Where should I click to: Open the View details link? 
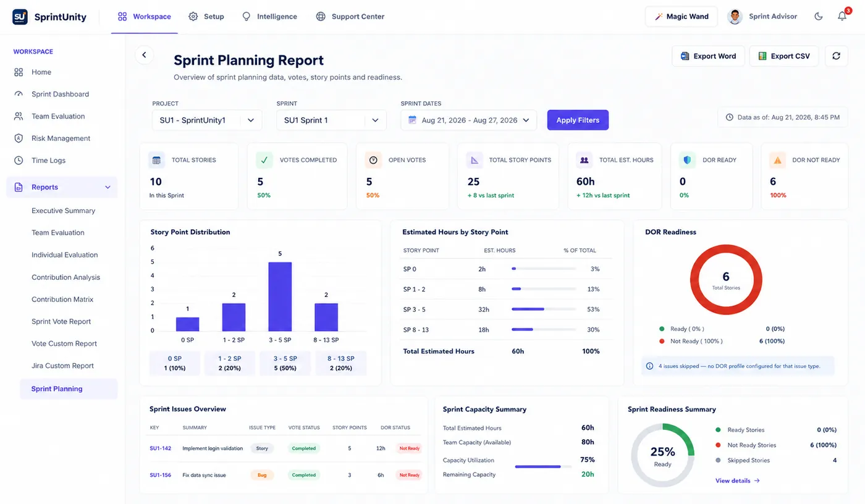pyautogui.click(x=738, y=481)
